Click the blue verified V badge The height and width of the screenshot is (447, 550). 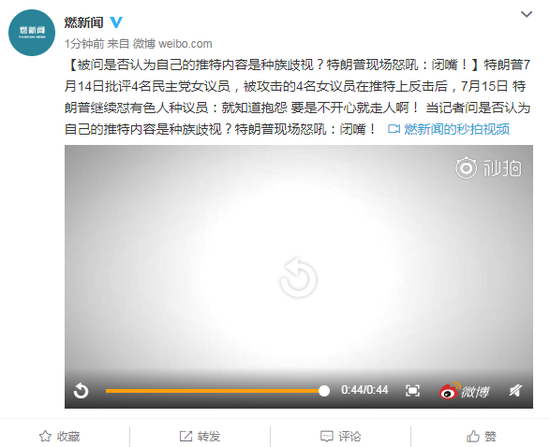tap(116, 22)
